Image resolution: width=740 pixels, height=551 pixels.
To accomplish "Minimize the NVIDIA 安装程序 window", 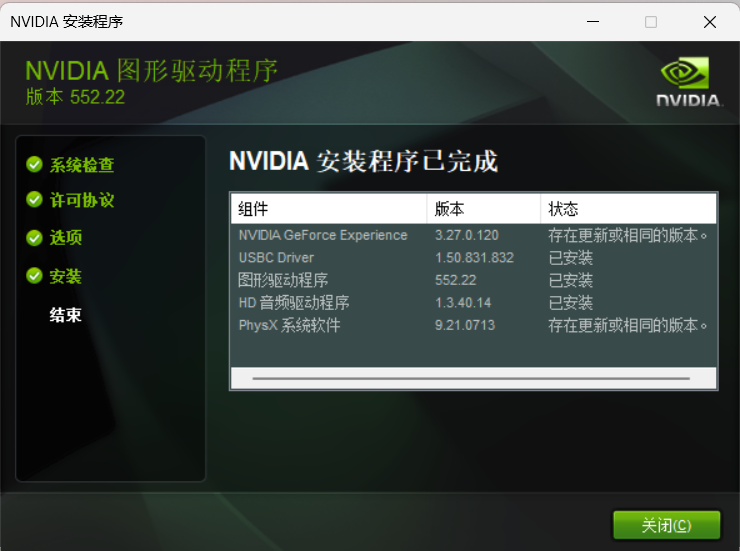I will (593, 22).
